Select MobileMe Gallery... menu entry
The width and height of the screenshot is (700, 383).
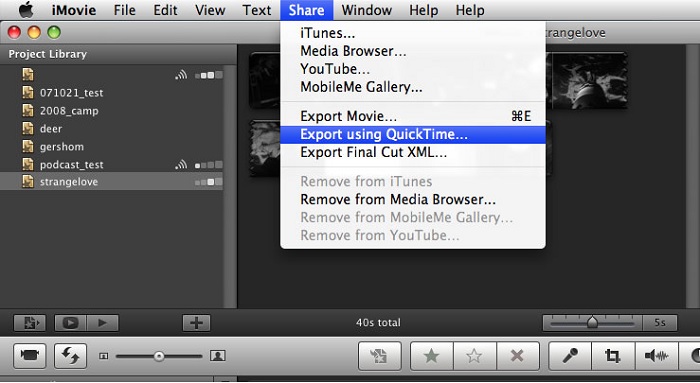coord(412,87)
